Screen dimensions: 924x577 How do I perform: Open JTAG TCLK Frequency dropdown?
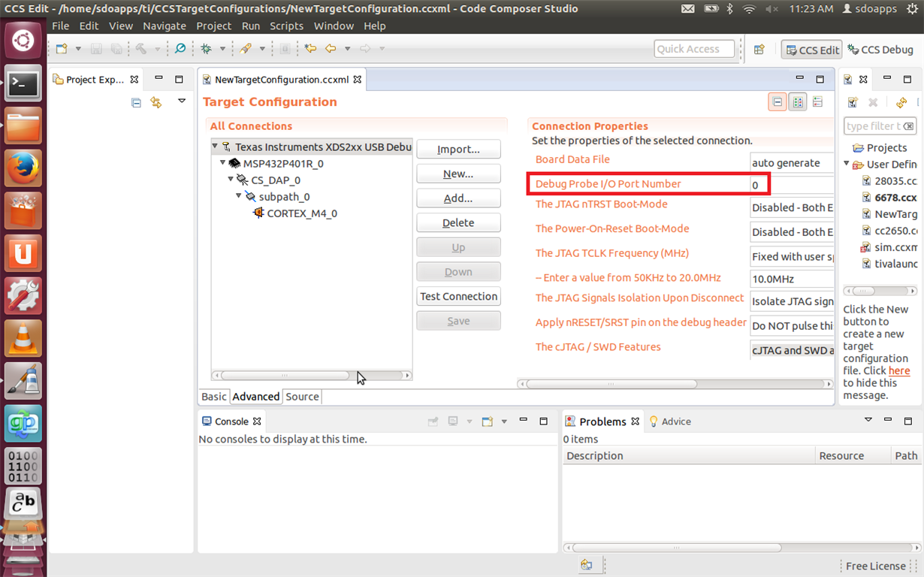(792, 257)
